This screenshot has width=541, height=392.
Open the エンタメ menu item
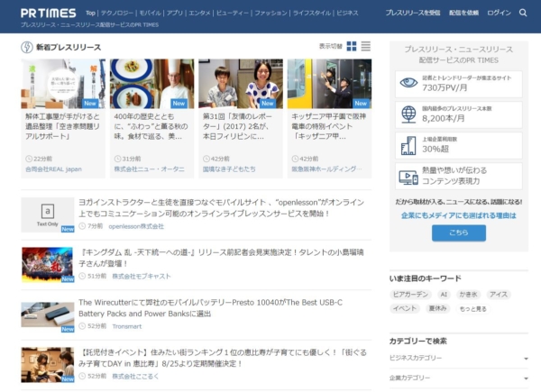200,14
